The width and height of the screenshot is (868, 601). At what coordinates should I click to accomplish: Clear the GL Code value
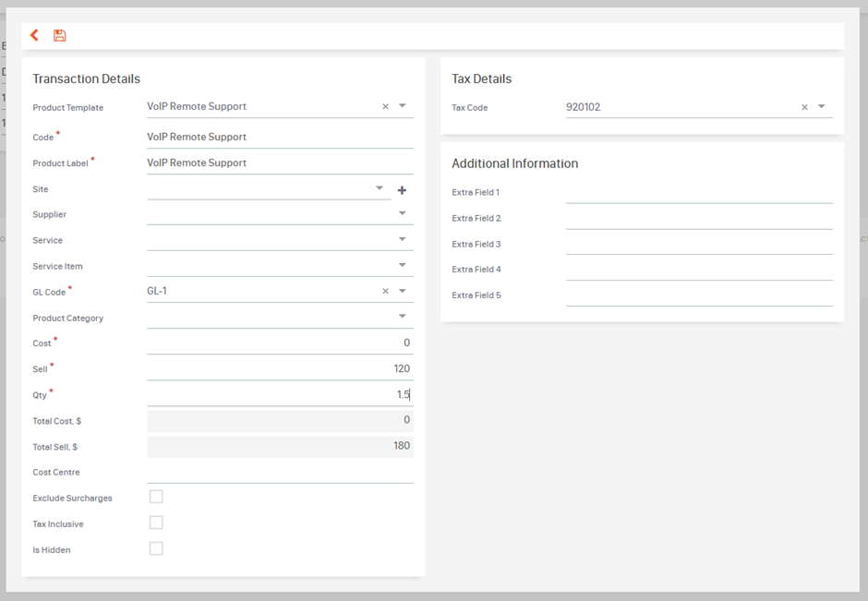385,291
